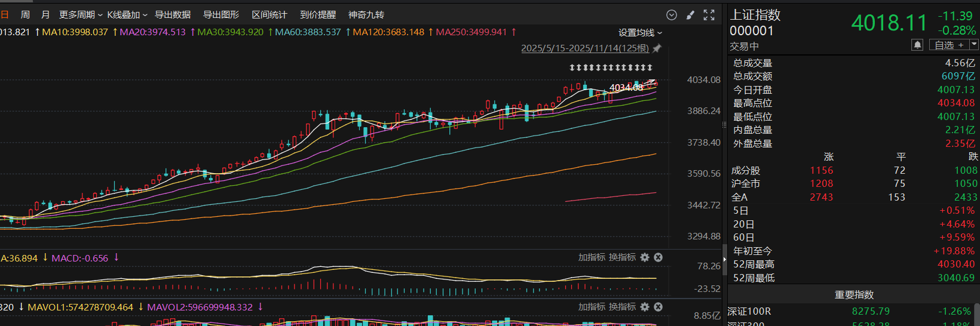Click 沪全市 rising count 1208
The height and width of the screenshot is (326, 980).
pos(822,184)
